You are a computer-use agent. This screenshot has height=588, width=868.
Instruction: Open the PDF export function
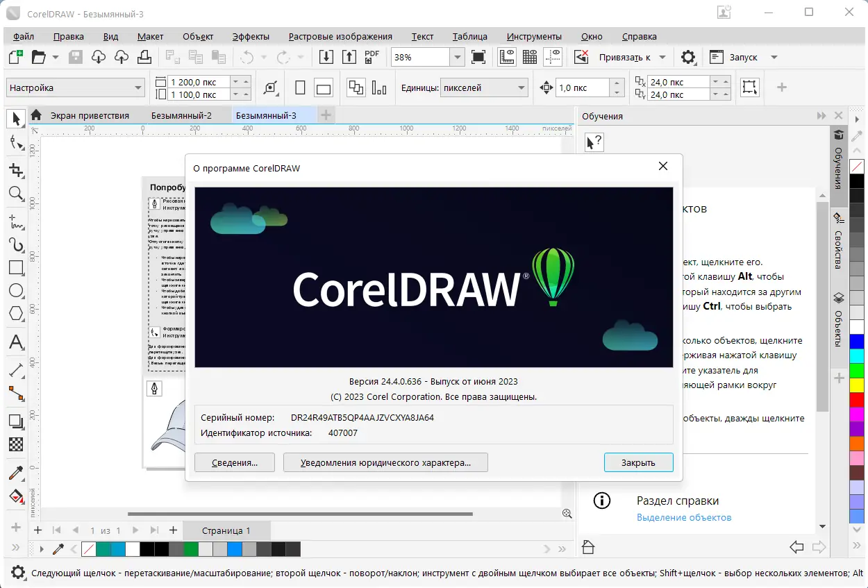(372, 56)
